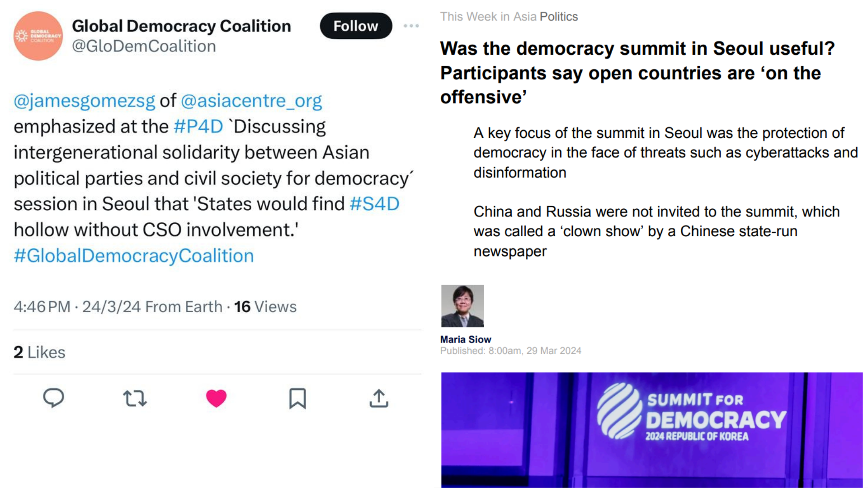Click the retweet arrows icon

tap(135, 399)
